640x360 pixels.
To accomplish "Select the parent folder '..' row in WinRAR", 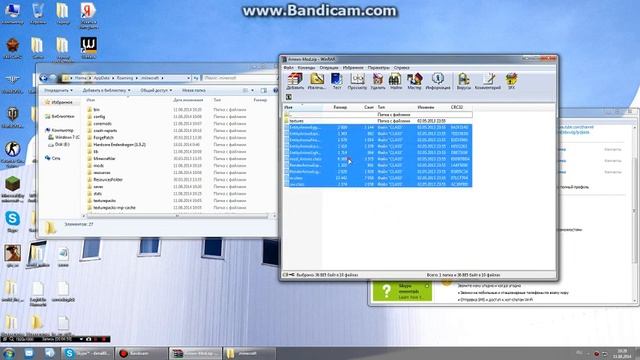I will [378, 115].
